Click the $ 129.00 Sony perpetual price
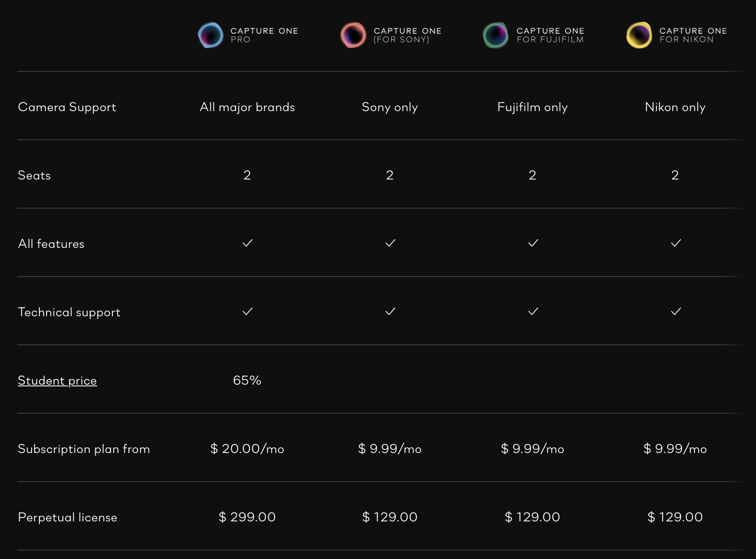 click(x=390, y=517)
